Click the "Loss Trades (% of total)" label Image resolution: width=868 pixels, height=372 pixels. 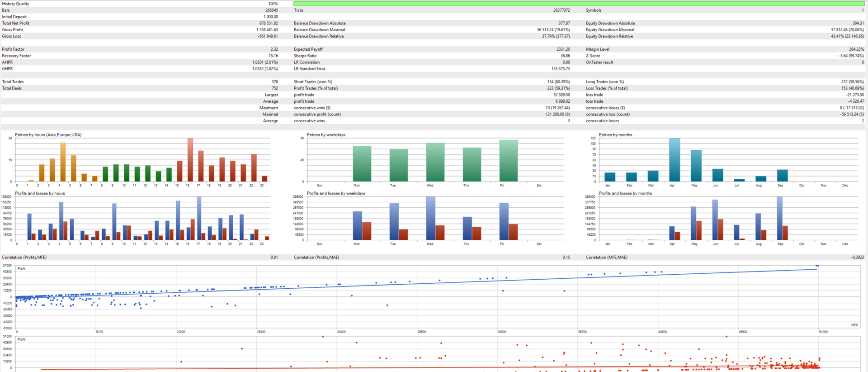coord(607,88)
